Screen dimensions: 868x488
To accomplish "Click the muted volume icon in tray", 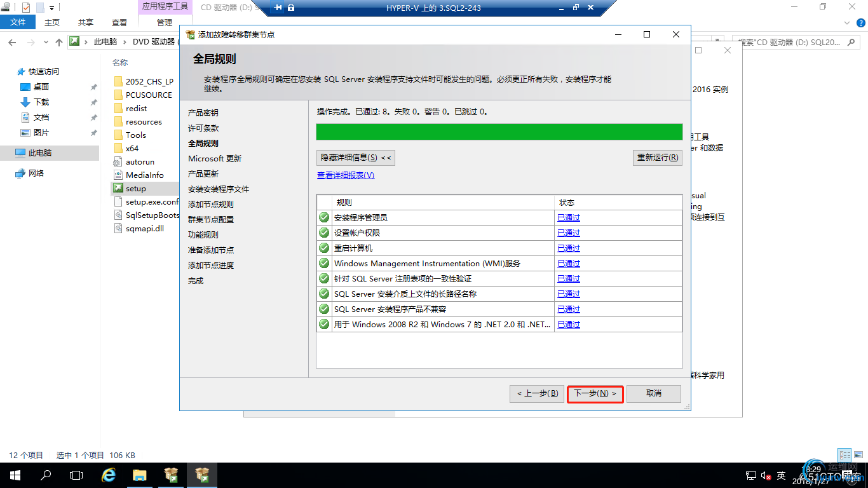I will (766, 475).
